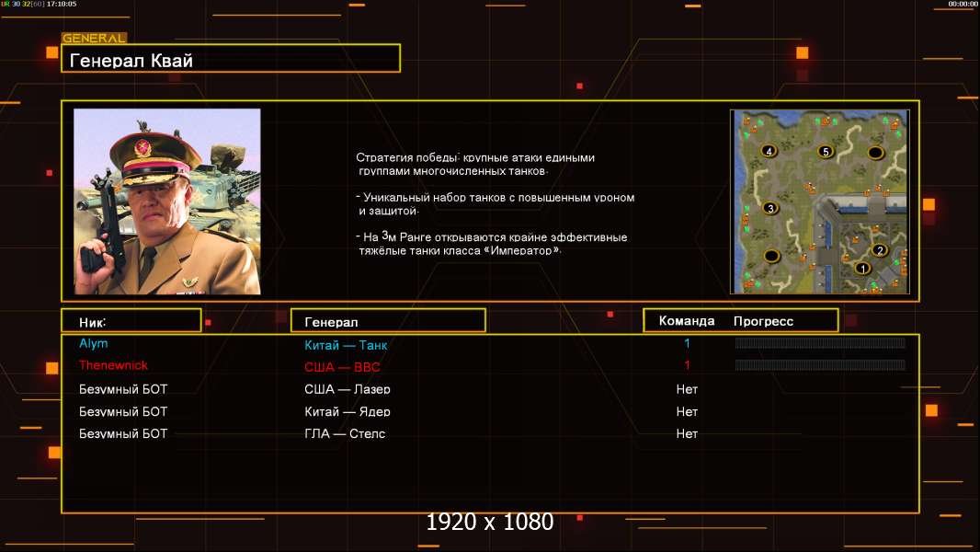Click start position 4 on the minimap

click(x=769, y=151)
